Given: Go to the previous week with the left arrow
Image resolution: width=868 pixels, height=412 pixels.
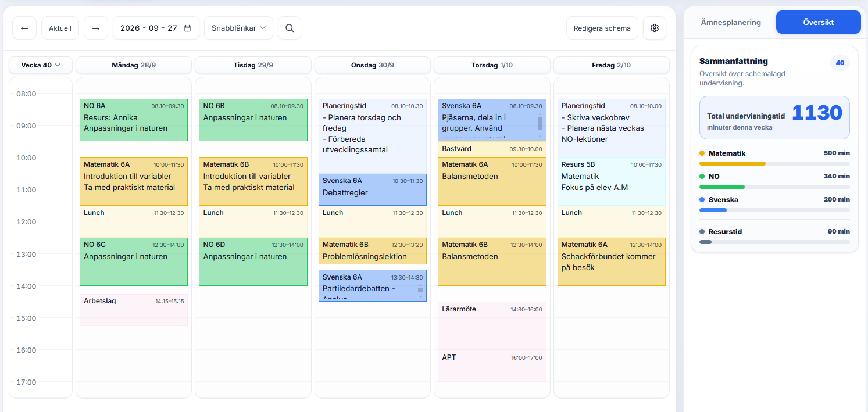Looking at the screenshot, I should tap(24, 28).
